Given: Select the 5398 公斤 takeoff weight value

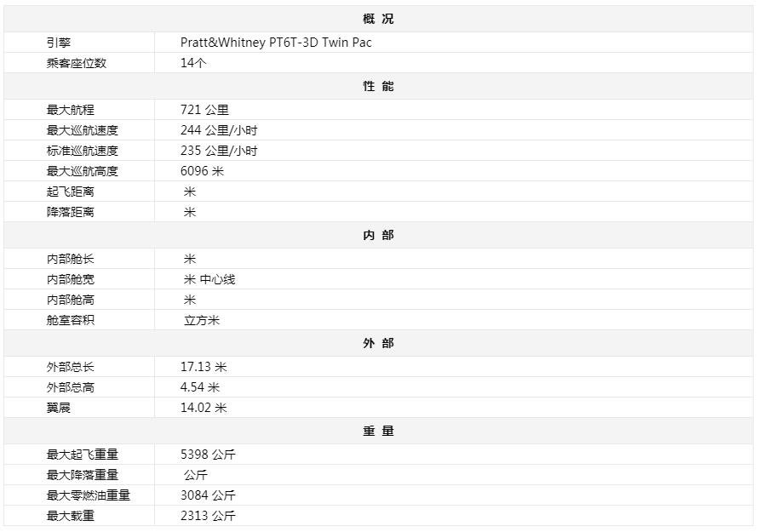Looking at the screenshot, I should 208,455.
